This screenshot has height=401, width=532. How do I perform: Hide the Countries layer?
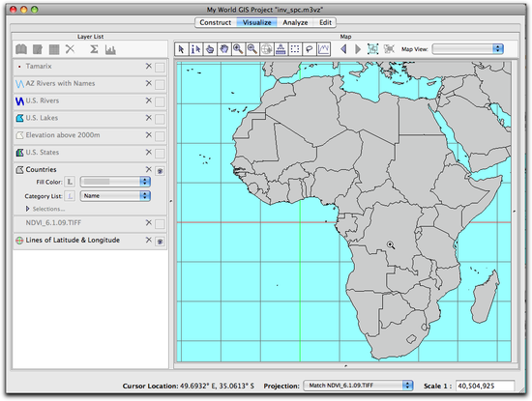coord(160,171)
